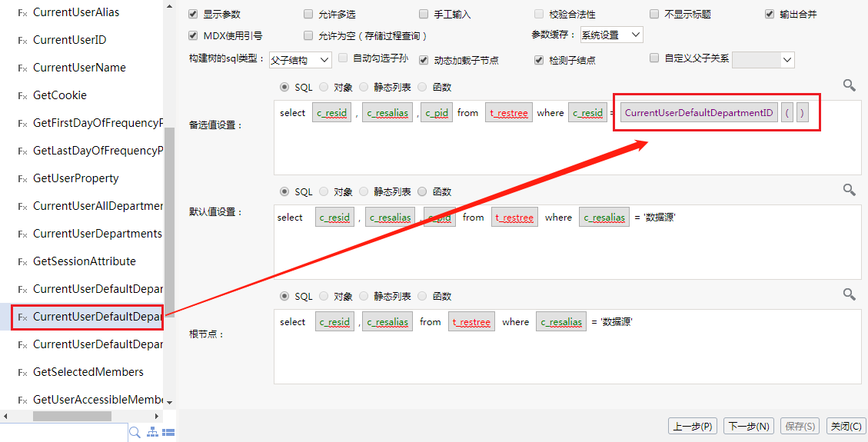
Task: Click the c_resalias token after where in 默认值设置
Action: click(x=604, y=218)
